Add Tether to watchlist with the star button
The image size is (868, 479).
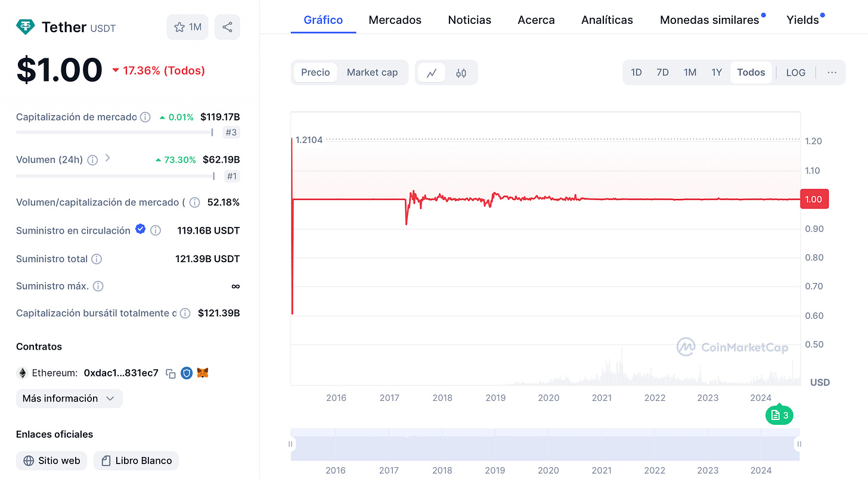[187, 27]
